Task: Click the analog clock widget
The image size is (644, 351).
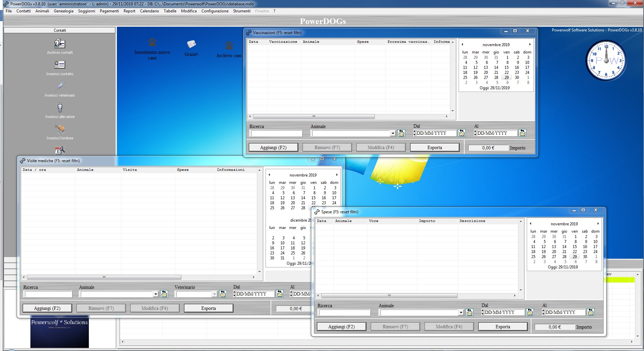Action: [606, 61]
